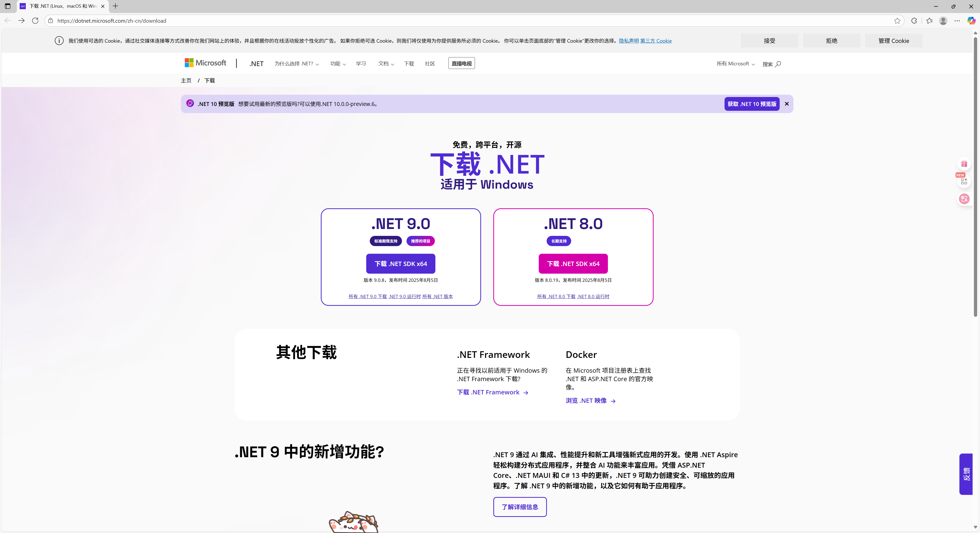Click the 直播电视 button
980x533 pixels.
461,64
